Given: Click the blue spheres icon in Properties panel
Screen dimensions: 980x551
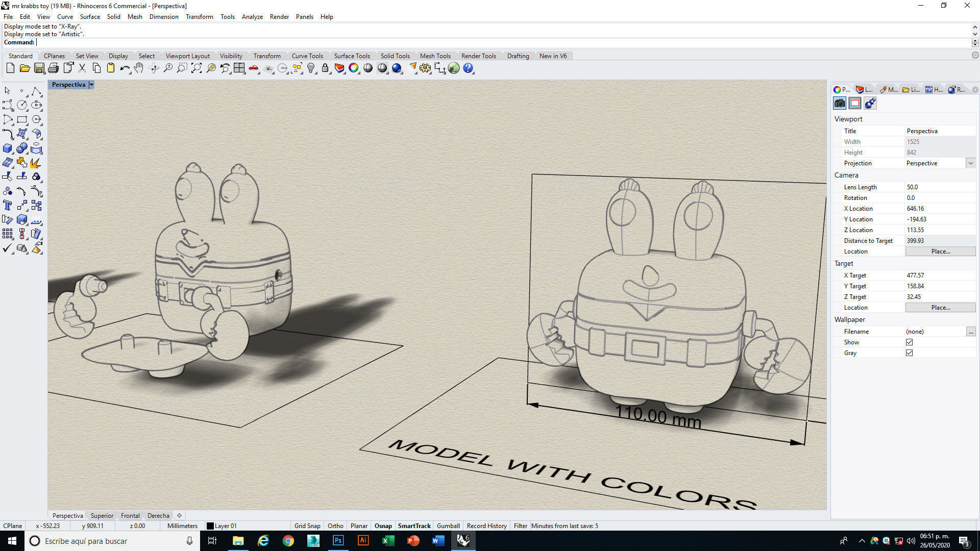Looking at the screenshot, I should tap(870, 103).
